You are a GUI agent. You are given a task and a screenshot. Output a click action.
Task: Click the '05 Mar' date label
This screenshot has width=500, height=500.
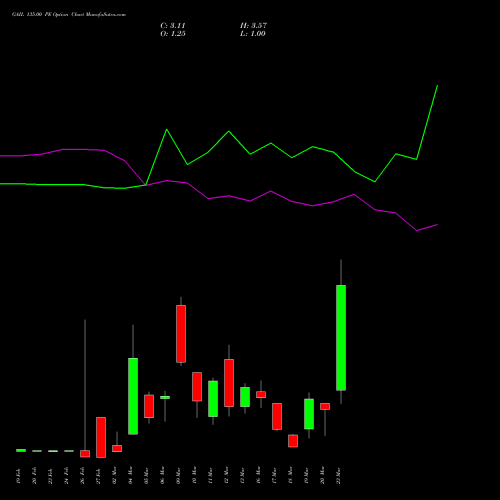tap(146, 475)
